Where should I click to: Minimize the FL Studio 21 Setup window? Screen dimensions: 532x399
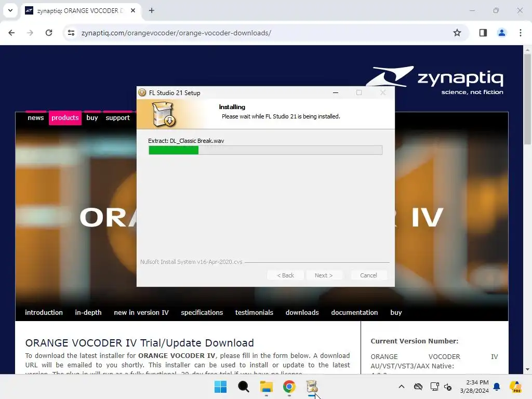(x=336, y=92)
